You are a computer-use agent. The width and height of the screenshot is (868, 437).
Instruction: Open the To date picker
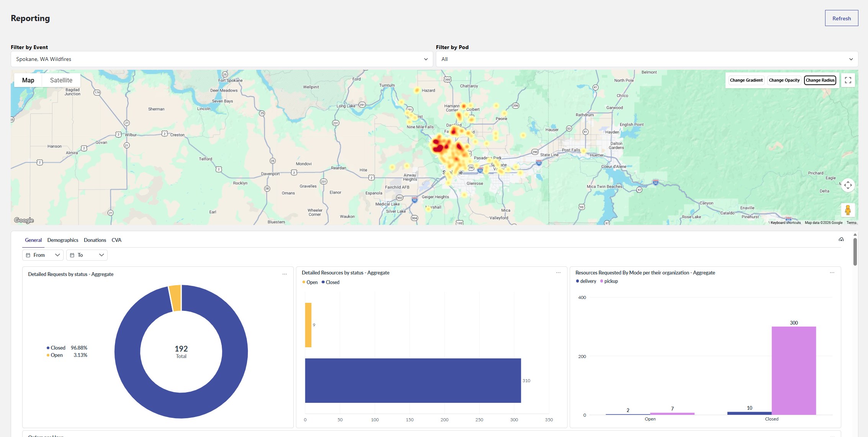[x=87, y=255]
